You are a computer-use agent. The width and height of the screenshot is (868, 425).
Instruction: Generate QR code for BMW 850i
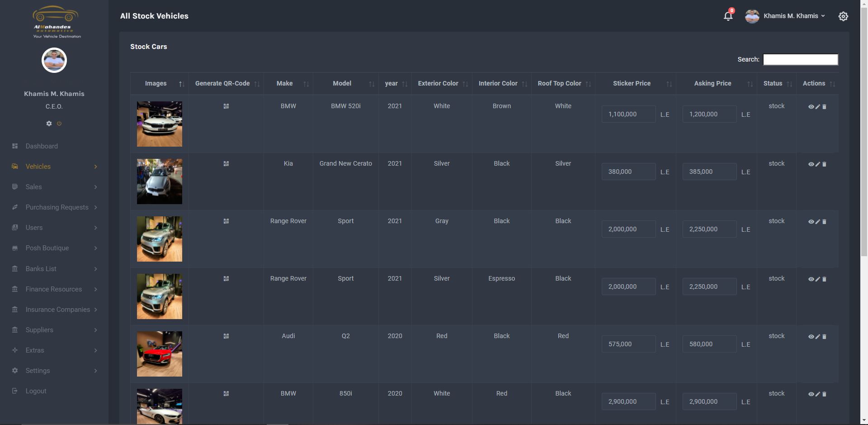(x=226, y=394)
